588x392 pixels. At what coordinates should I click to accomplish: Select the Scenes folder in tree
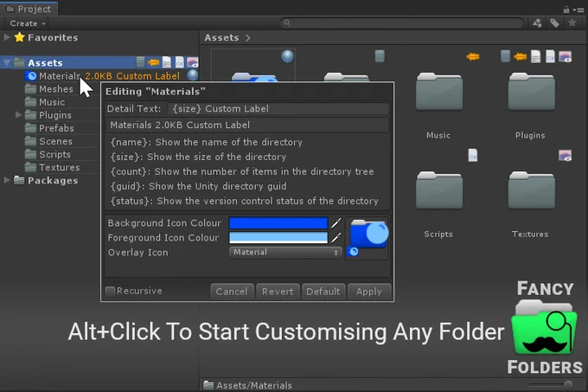(56, 141)
